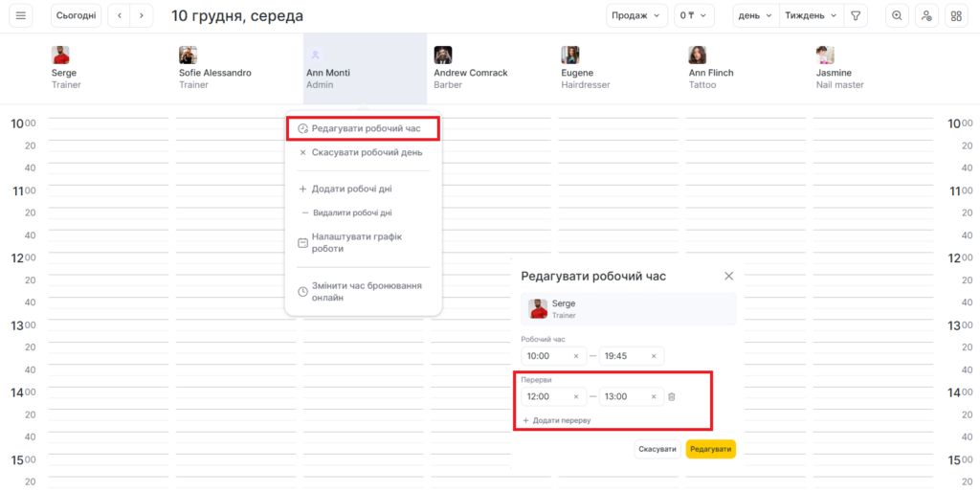
Task: Click the 10:00 working start time field
Action: 546,356
